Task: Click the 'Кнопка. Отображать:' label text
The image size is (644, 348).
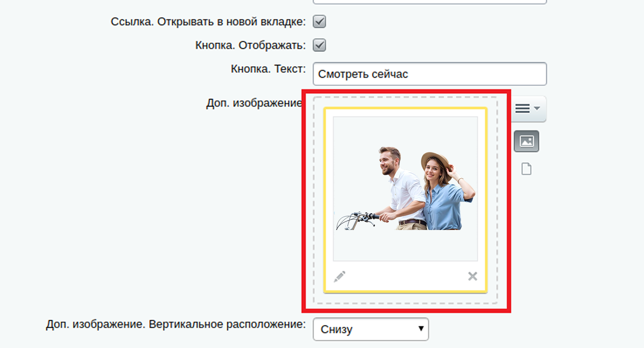Action: pos(250,45)
